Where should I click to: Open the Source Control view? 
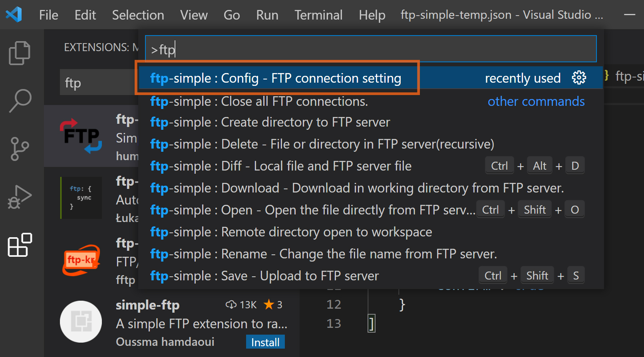point(20,149)
